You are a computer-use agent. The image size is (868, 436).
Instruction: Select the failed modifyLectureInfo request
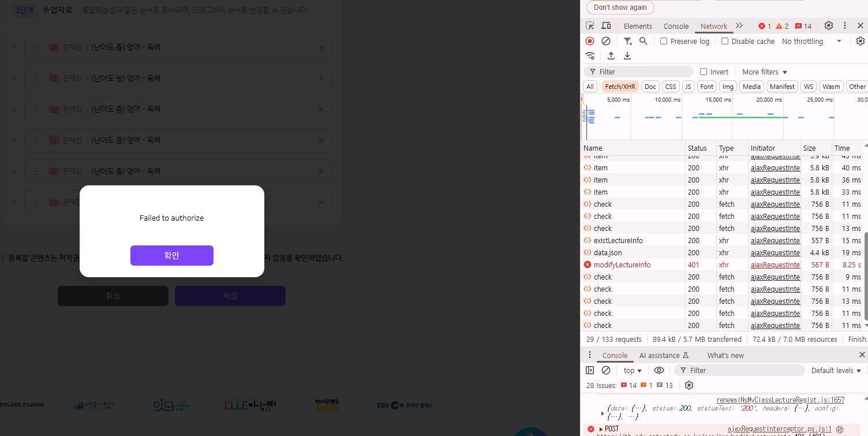(x=622, y=264)
